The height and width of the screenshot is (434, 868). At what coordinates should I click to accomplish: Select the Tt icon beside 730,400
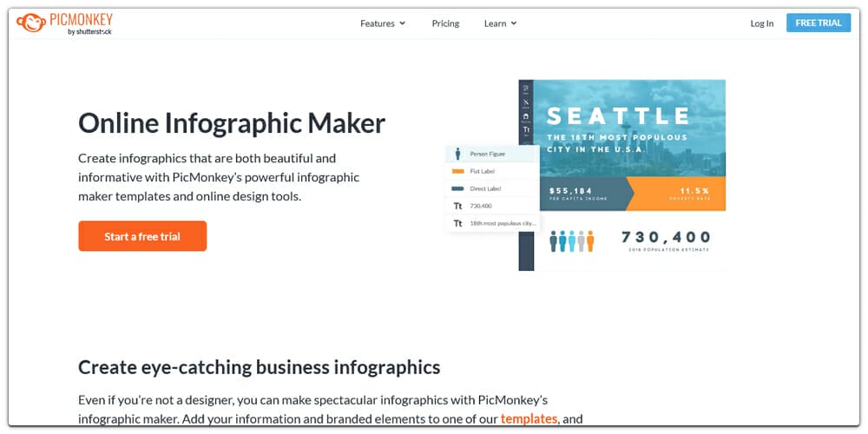coord(457,206)
